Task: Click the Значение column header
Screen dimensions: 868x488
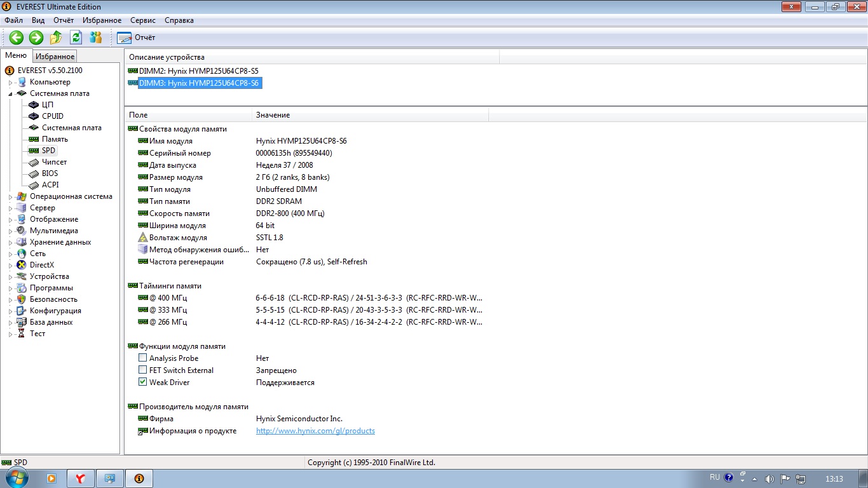Action: (370, 115)
